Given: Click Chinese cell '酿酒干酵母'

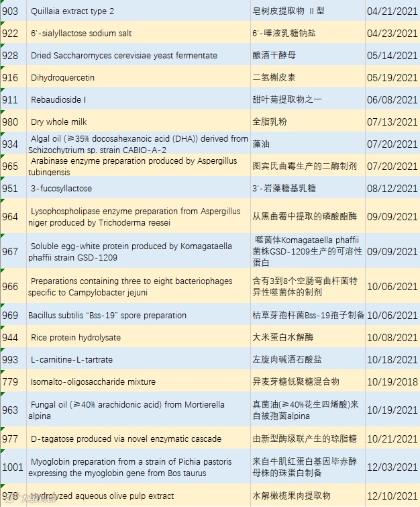Looking at the screenshot, I should (308, 55).
